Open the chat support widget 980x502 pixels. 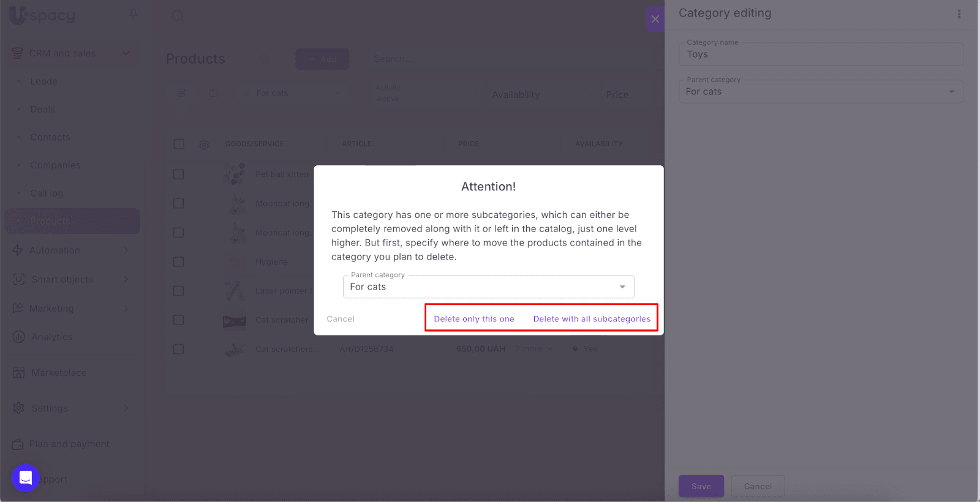click(x=26, y=478)
